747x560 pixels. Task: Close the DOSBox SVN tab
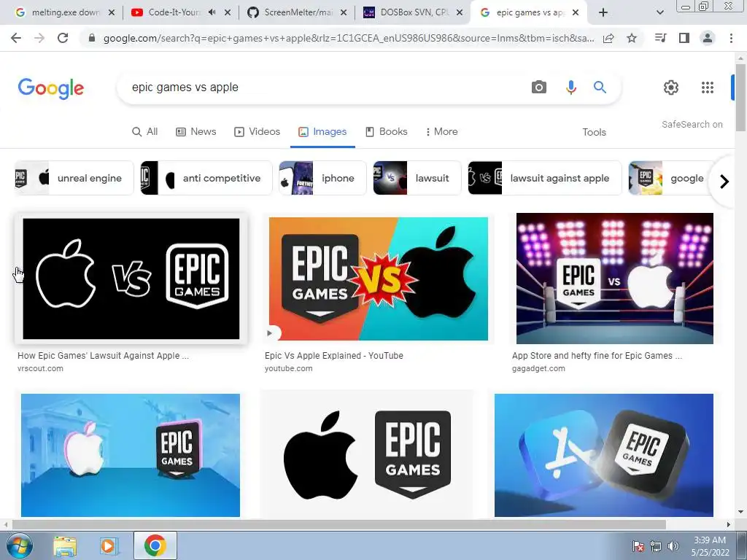point(460,13)
